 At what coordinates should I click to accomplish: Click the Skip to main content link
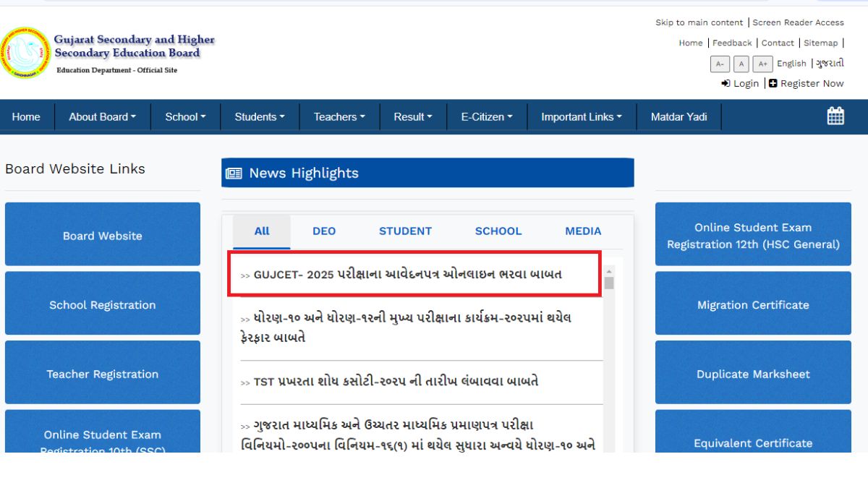pos(698,22)
